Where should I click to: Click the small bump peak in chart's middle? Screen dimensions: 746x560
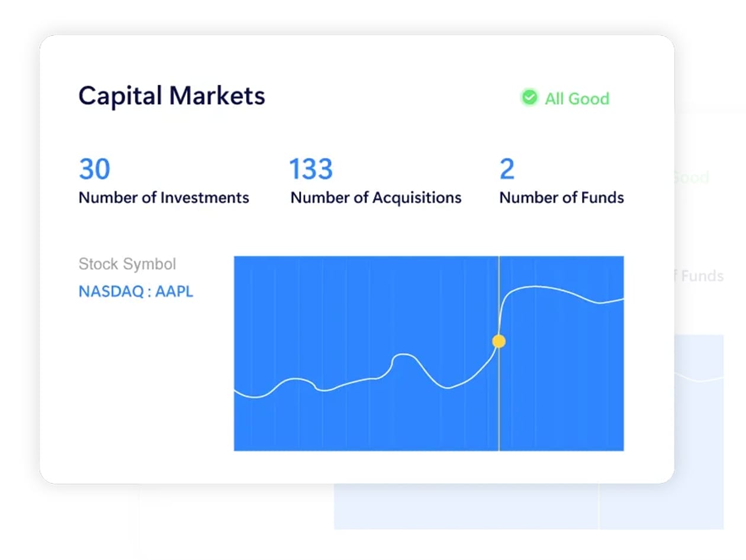[403, 355]
